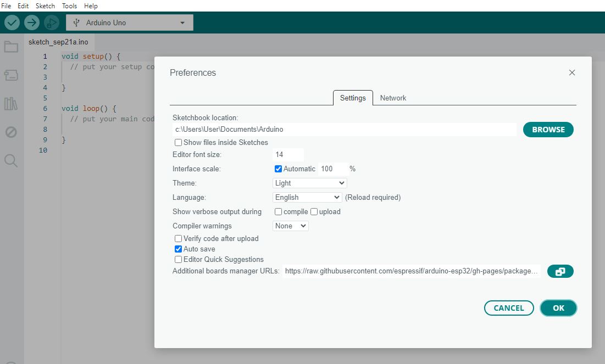Open the Help menu
Image resolution: width=605 pixels, height=364 pixels.
pyautogui.click(x=91, y=6)
